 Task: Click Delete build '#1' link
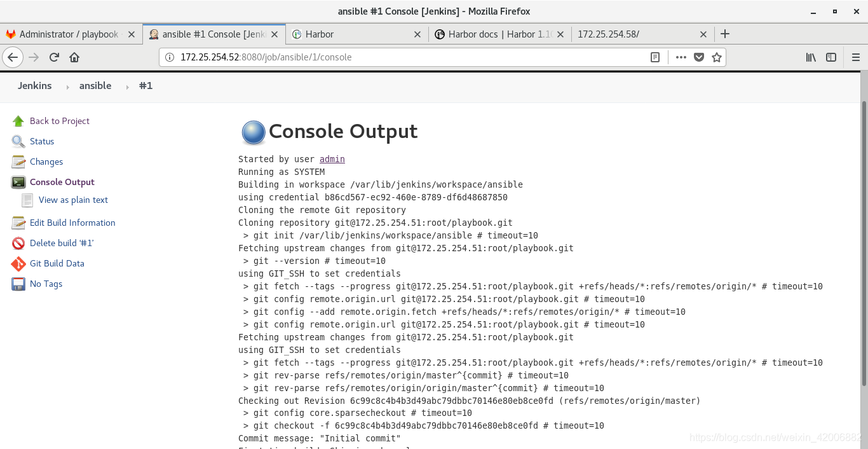(x=62, y=243)
